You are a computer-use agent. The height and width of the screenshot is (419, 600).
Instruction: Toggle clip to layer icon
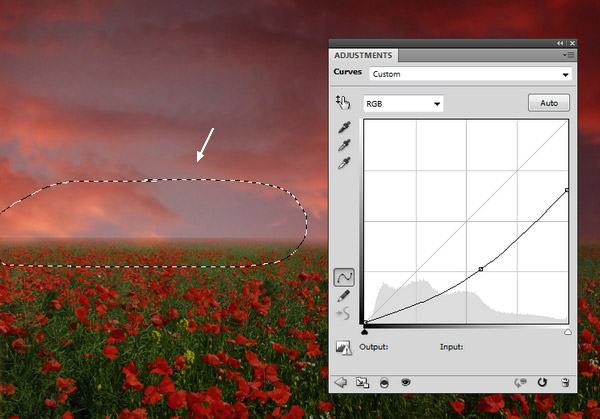click(x=384, y=382)
